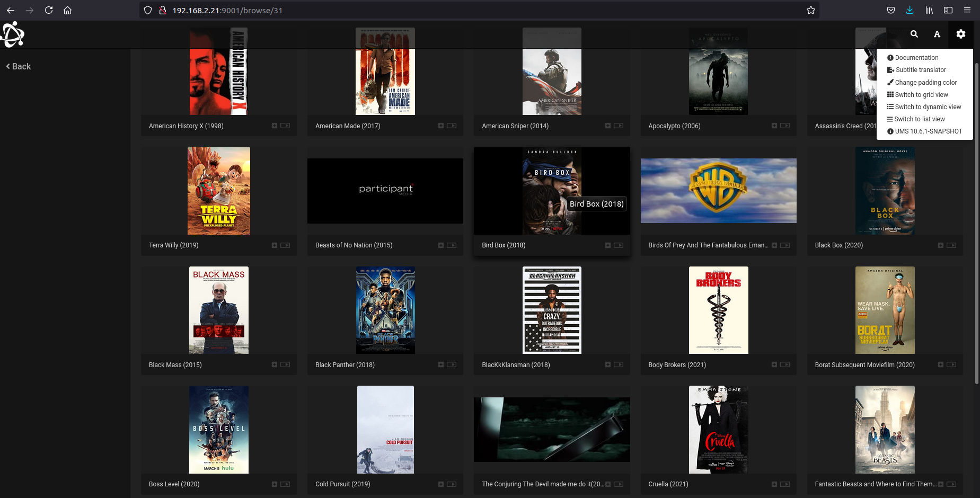This screenshot has width=980, height=498.
Task: Click the Cold Pursuit poster thumbnail
Action: [385, 430]
